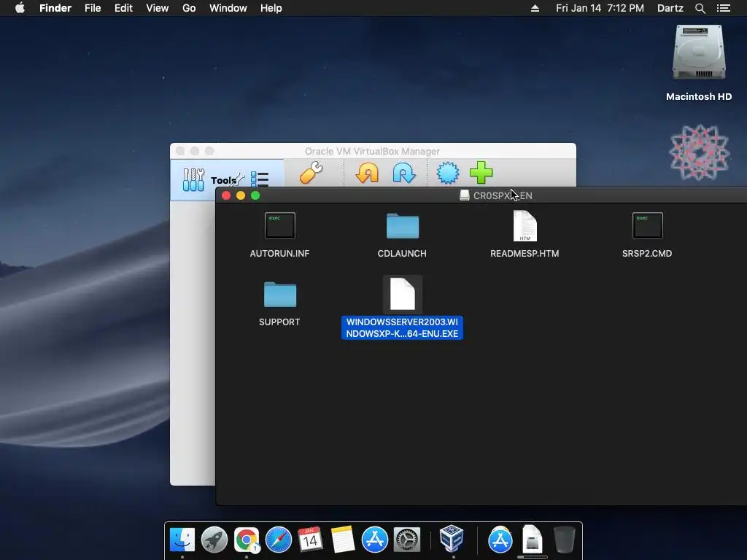Screen dimensions: 747x560
Task: Click the Oracle VM VirtualBox Manager title bar
Action: [x=373, y=151]
